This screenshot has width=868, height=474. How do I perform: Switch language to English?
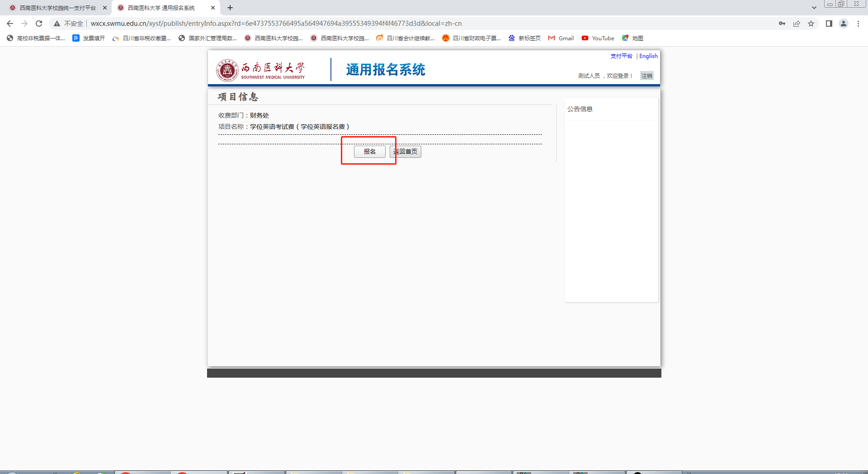[648, 56]
